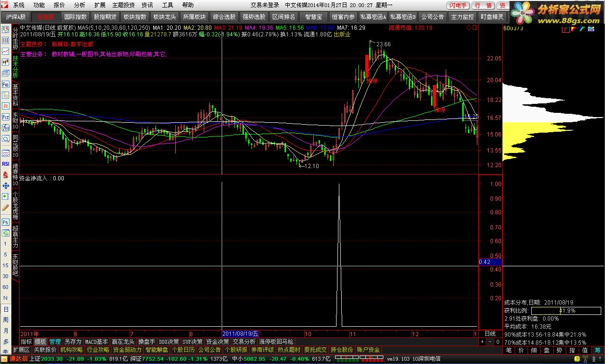
Task: Open 关联报价 bottom tab
Action: click(45, 350)
